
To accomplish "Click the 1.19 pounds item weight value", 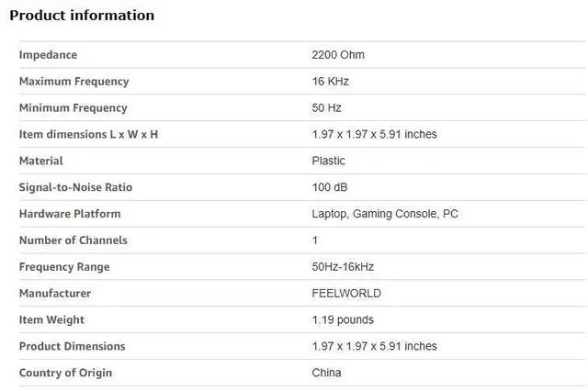I will click(343, 320).
